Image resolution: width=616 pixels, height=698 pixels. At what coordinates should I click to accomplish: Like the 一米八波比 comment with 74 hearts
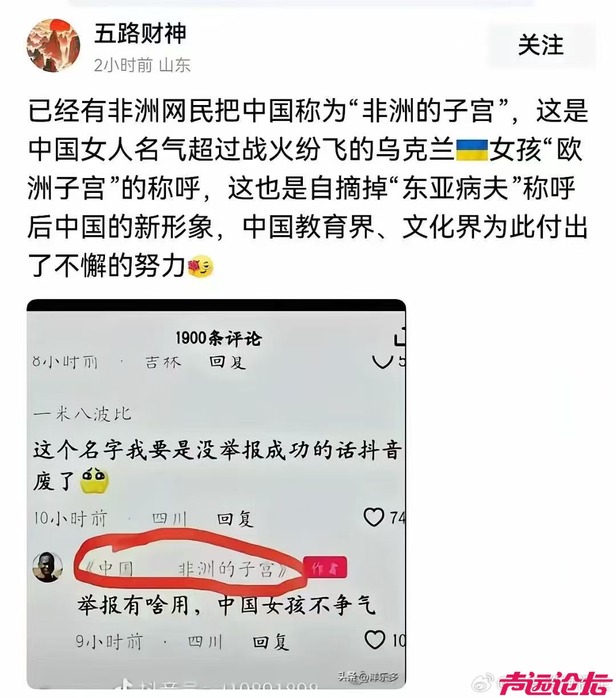[374, 517]
